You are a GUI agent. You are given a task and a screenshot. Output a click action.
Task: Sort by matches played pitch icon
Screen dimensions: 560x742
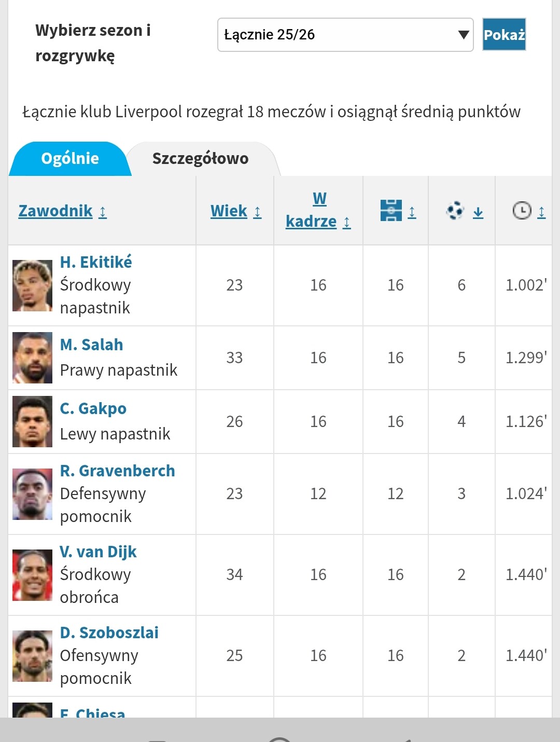click(391, 211)
